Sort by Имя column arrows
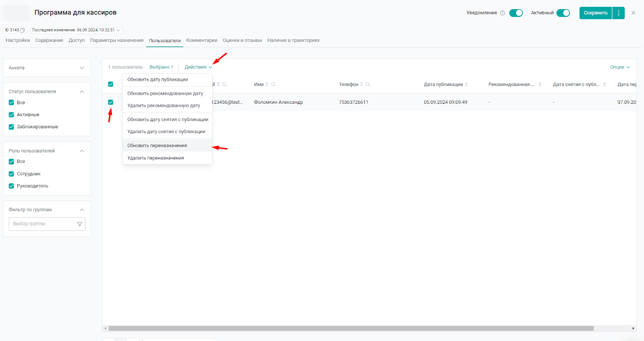Image resolution: width=644 pixels, height=341 pixels. pos(267,84)
